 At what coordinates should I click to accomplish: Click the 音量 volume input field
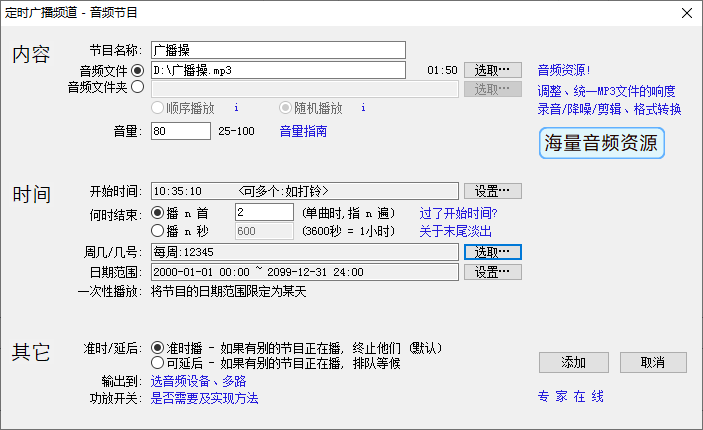(180, 131)
